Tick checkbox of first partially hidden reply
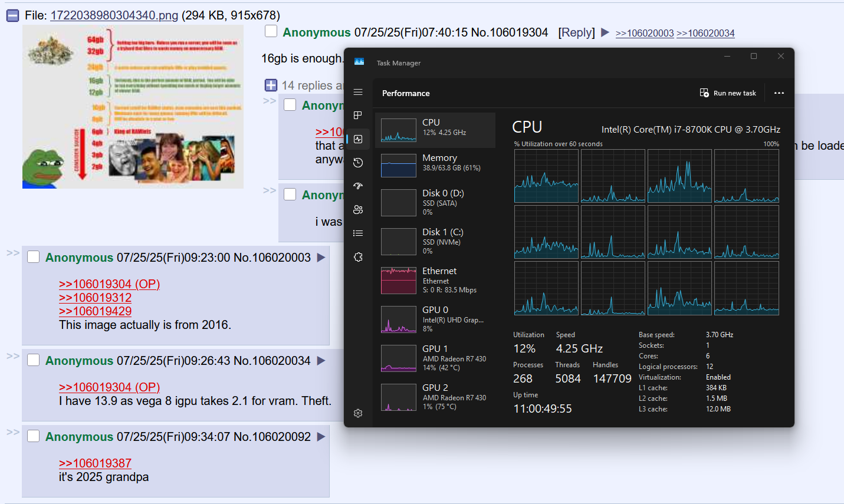844x504 pixels. pos(290,104)
